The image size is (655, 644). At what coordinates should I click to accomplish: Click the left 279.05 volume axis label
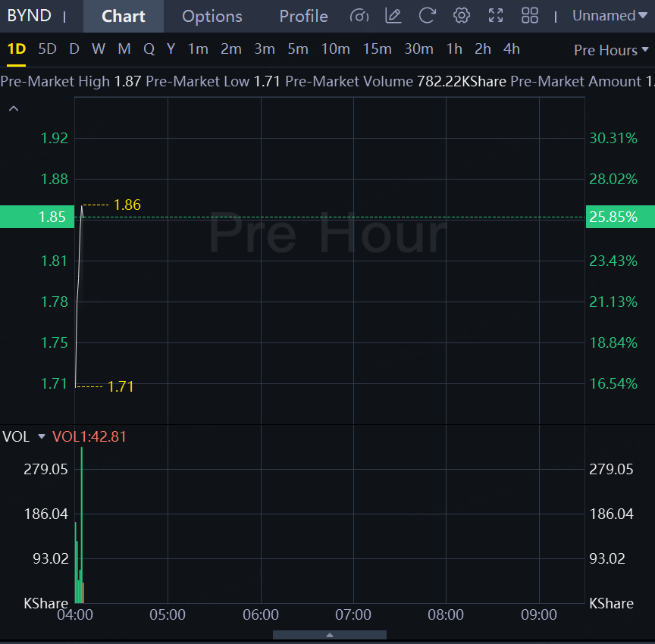click(x=45, y=470)
